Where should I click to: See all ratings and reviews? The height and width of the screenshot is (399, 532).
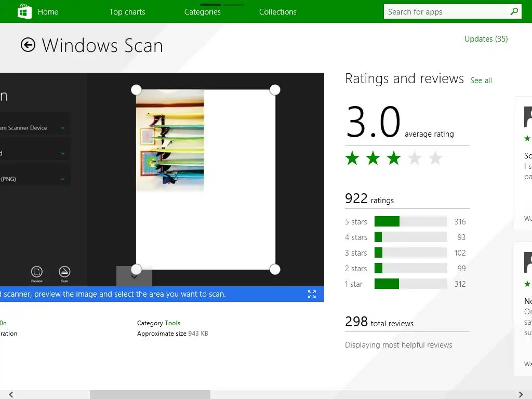click(x=481, y=81)
